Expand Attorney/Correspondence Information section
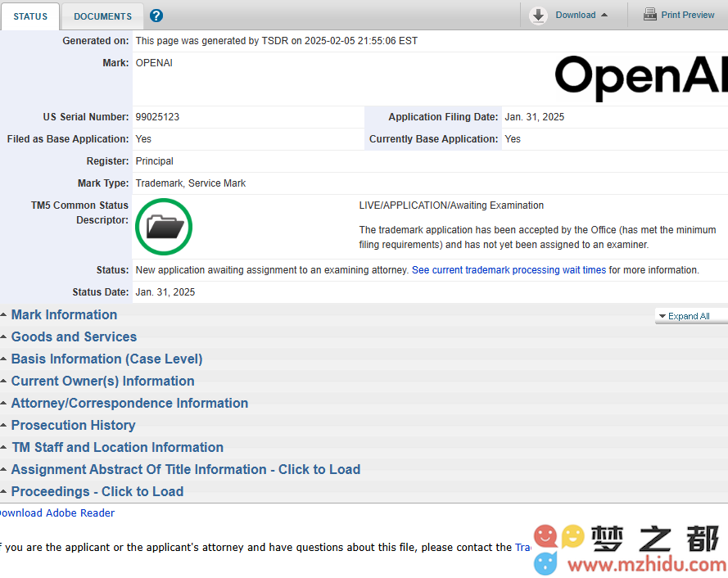728x578 pixels. [x=129, y=404]
